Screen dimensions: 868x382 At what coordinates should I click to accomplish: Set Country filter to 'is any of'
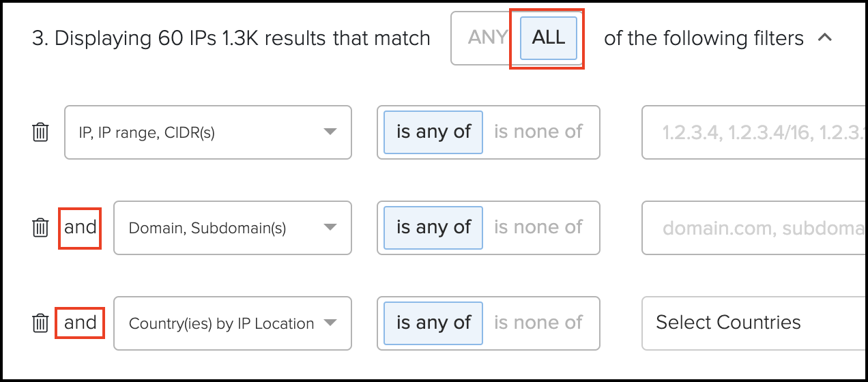click(433, 323)
